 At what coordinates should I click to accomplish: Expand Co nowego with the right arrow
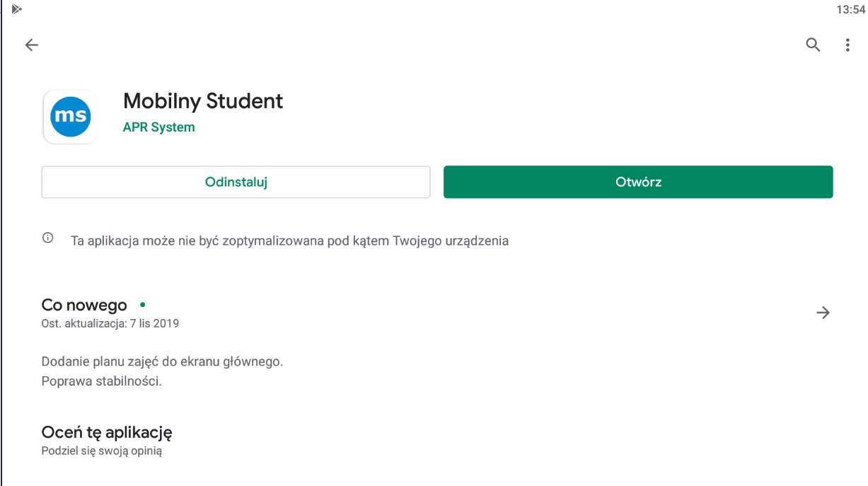tap(823, 313)
